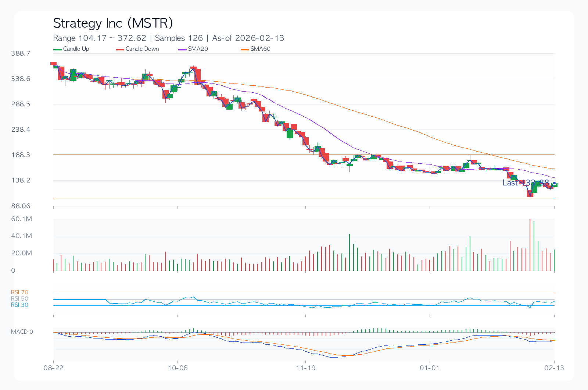Screen dimensions: 588x390
Task: Click the red Candle Down legend marker
Action: click(x=120, y=49)
